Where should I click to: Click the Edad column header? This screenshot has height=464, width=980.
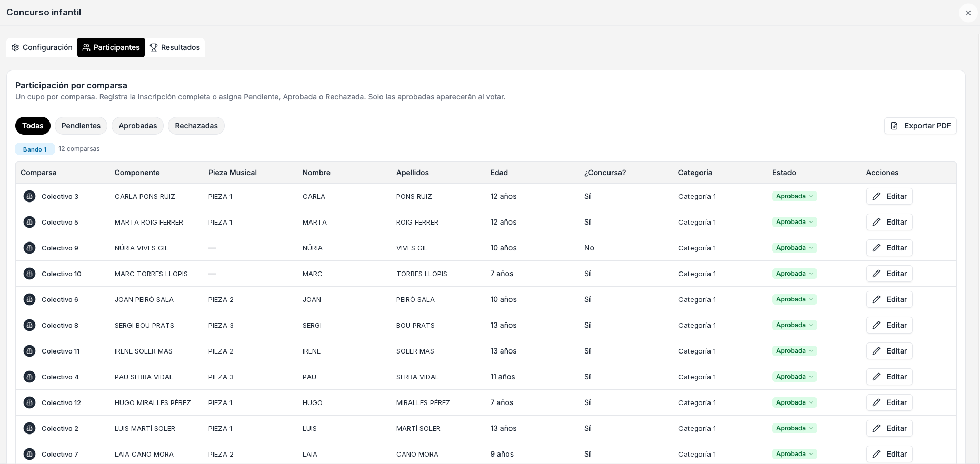pyautogui.click(x=499, y=173)
